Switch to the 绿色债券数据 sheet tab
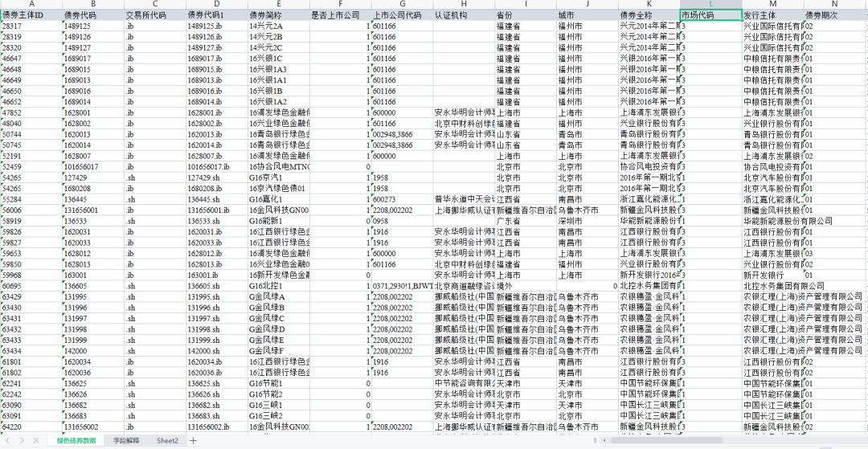 tap(76, 440)
